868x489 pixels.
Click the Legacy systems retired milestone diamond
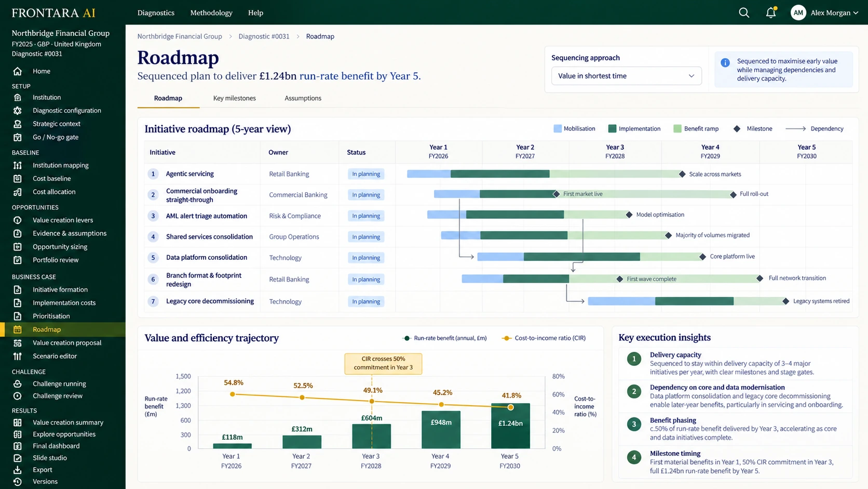[786, 301]
